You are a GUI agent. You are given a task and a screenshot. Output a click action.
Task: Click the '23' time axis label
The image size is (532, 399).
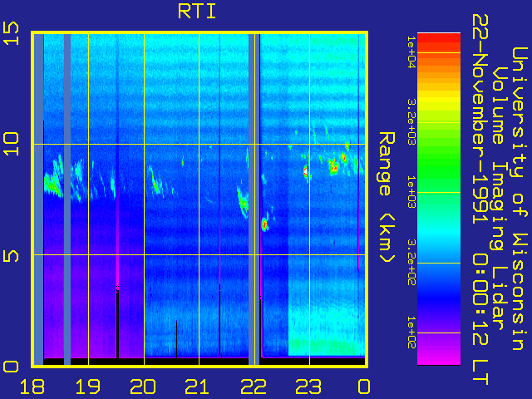click(308, 387)
